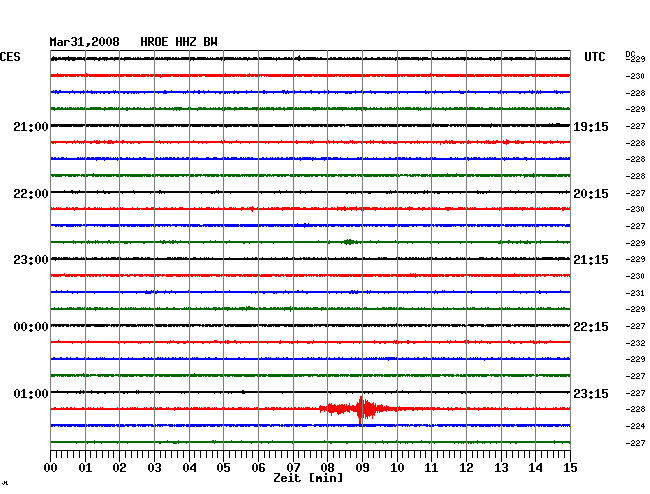Click the 01 minute axis tick label
Screen dimensions: 650x494
(x=85, y=467)
